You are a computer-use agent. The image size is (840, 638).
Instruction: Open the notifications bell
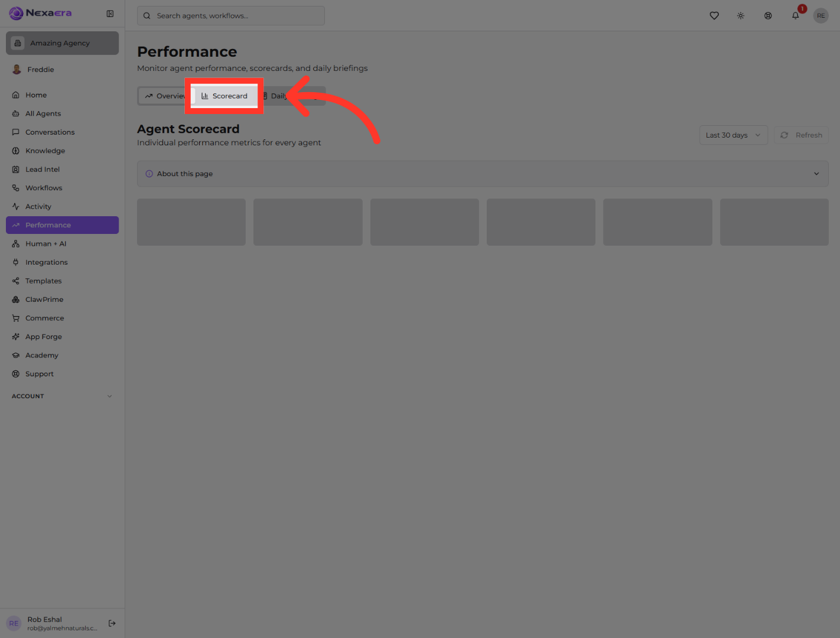796,16
